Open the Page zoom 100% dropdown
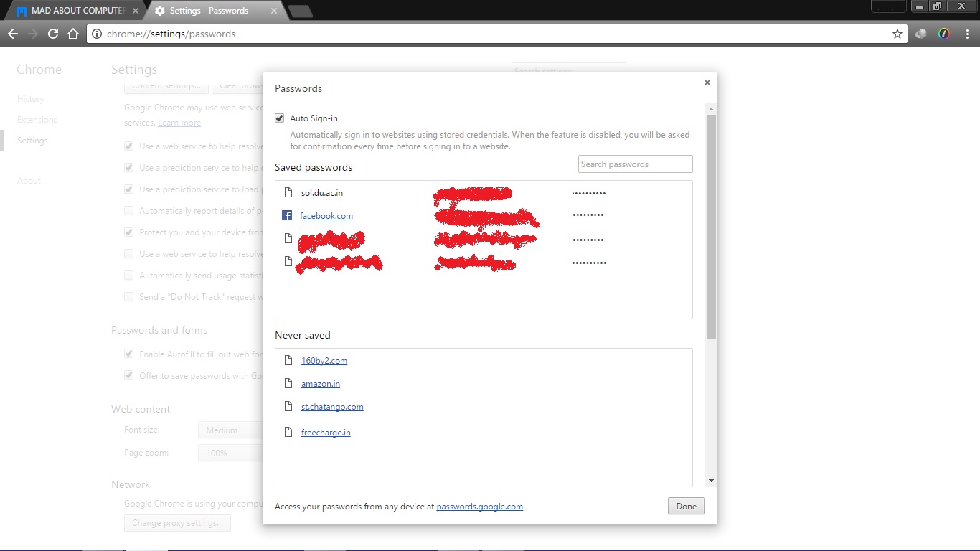The width and height of the screenshot is (980, 551). (x=230, y=453)
